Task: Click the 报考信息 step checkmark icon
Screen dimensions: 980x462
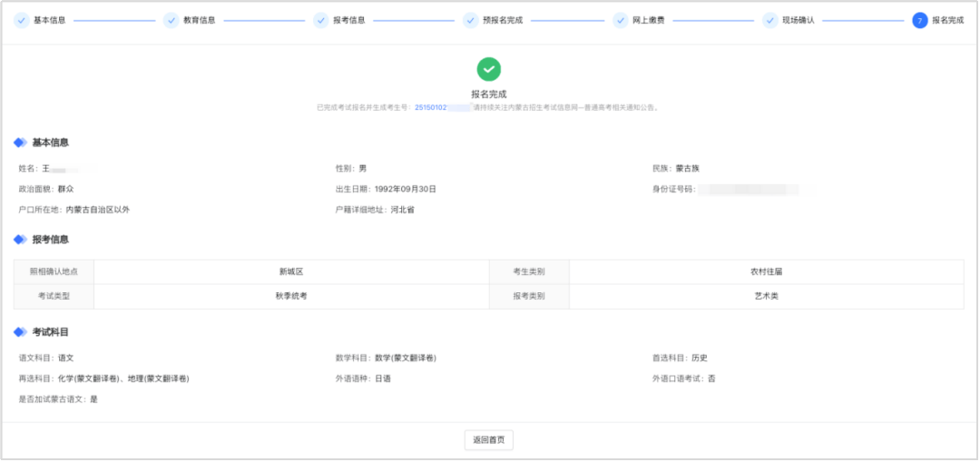Action: [x=320, y=20]
